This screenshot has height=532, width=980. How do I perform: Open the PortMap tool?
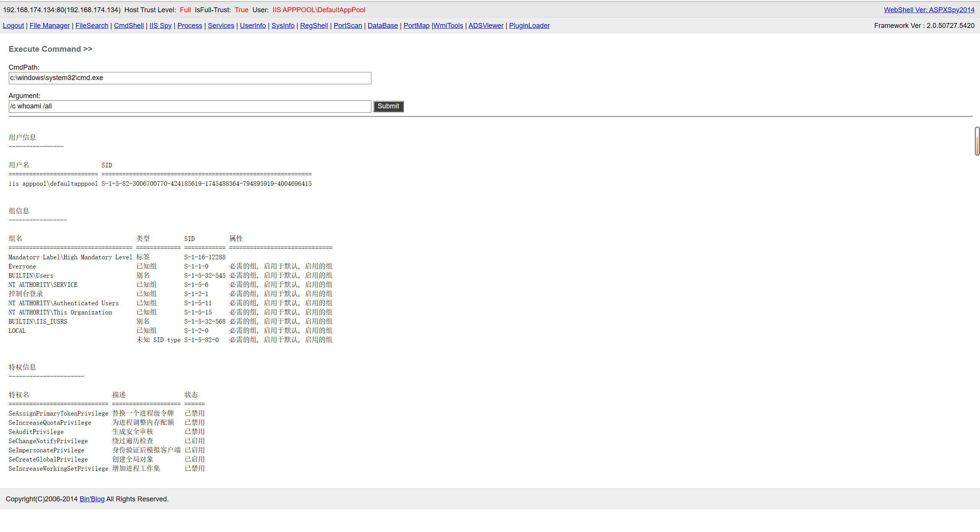(416, 26)
